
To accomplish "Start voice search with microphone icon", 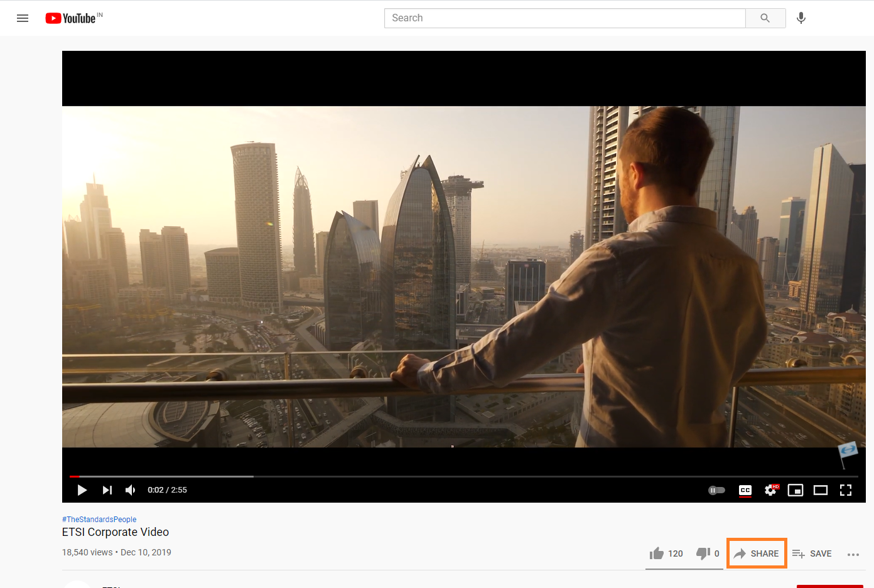I will point(801,18).
